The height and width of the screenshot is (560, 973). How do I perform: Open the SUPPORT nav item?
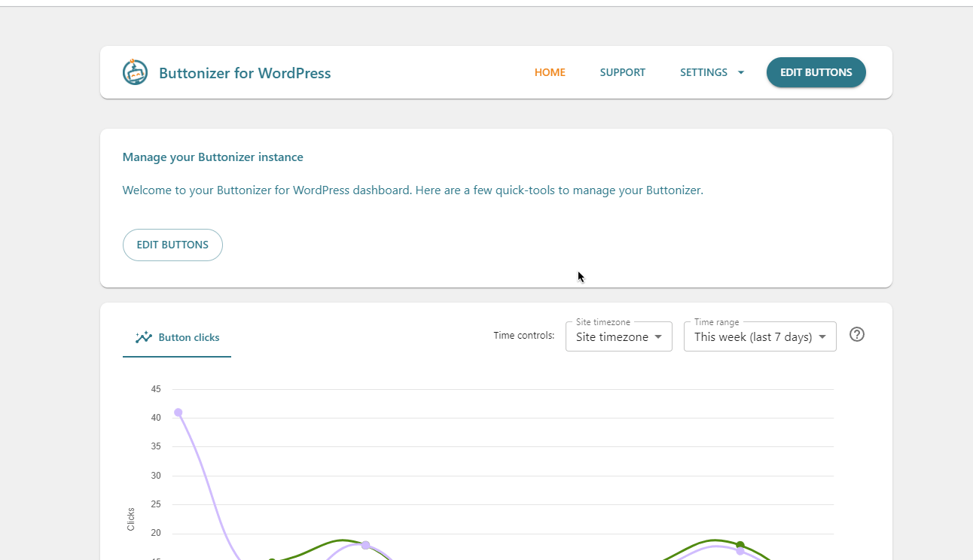pos(623,73)
